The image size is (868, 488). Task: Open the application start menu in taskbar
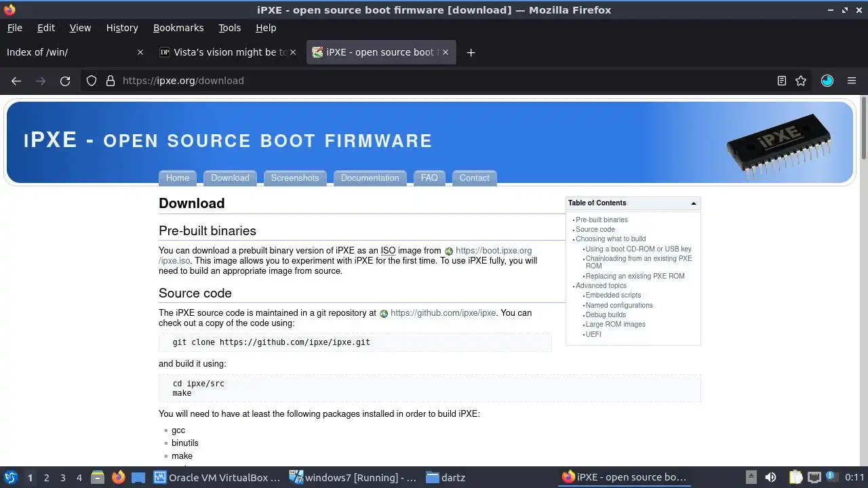pos(11,477)
